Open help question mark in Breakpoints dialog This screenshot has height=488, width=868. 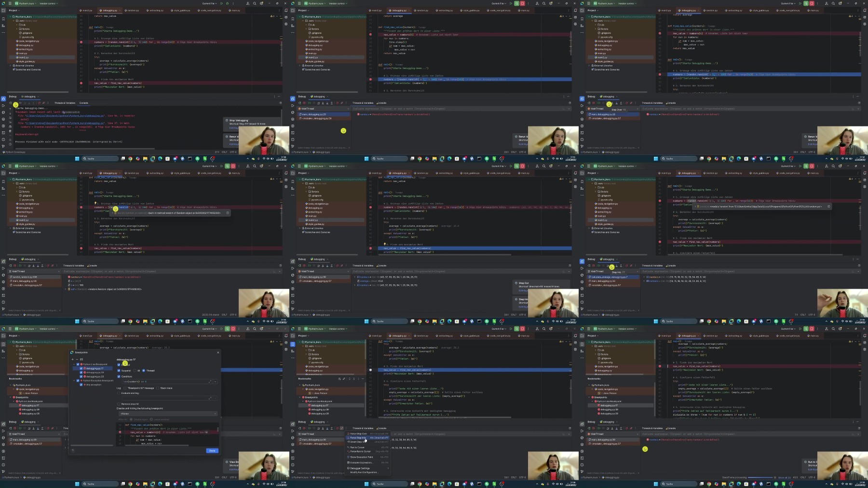tap(73, 450)
